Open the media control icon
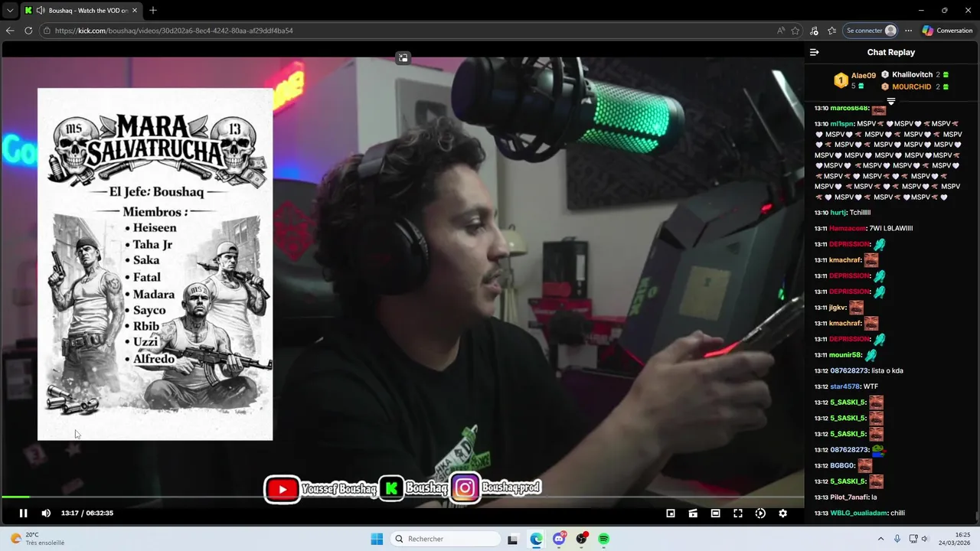 [x=814, y=31]
